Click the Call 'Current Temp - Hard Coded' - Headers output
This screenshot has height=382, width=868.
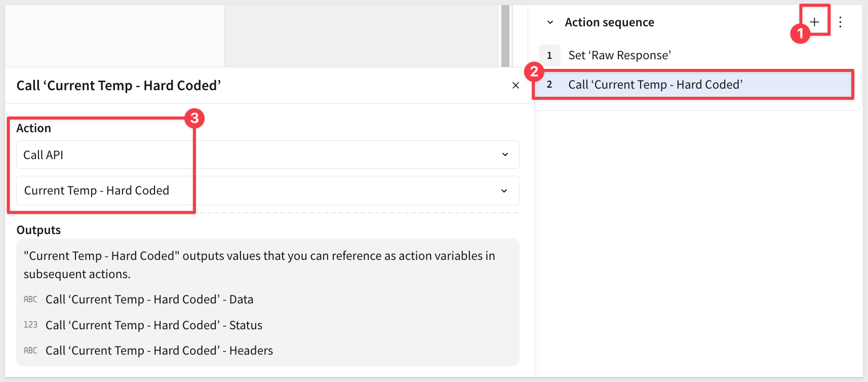[159, 351]
